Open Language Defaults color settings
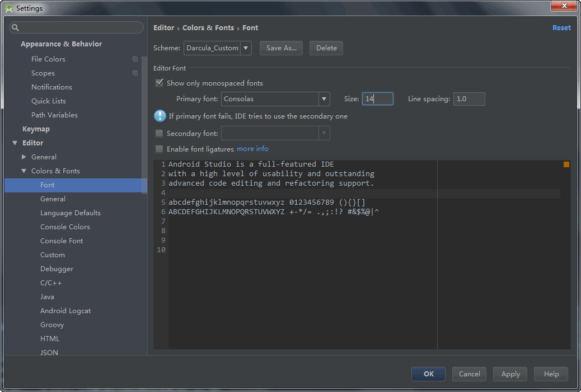Viewport: 581px width, 392px height. tap(71, 213)
